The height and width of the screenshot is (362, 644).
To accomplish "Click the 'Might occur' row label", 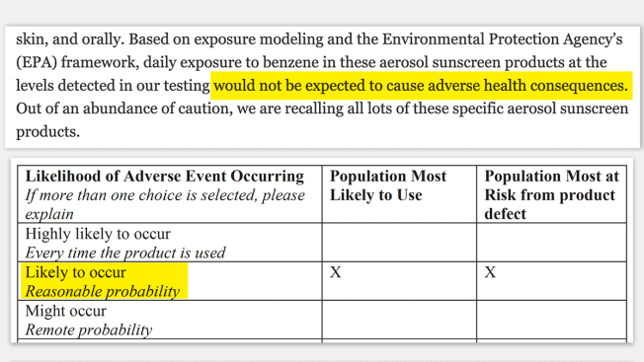I will [66, 311].
